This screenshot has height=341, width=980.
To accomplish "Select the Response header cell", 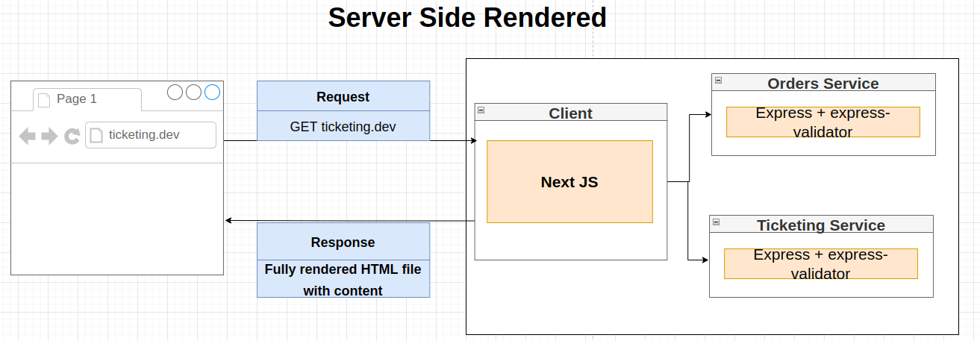I will coord(343,242).
